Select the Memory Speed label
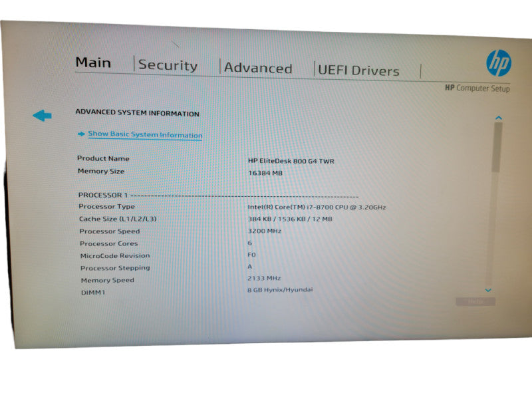The image size is (532, 399). (108, 280)
